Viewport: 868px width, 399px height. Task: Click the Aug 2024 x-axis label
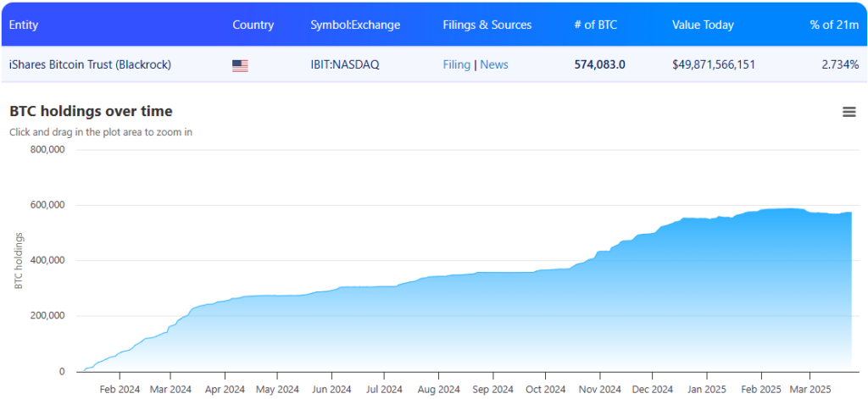[x=437, y=389]
